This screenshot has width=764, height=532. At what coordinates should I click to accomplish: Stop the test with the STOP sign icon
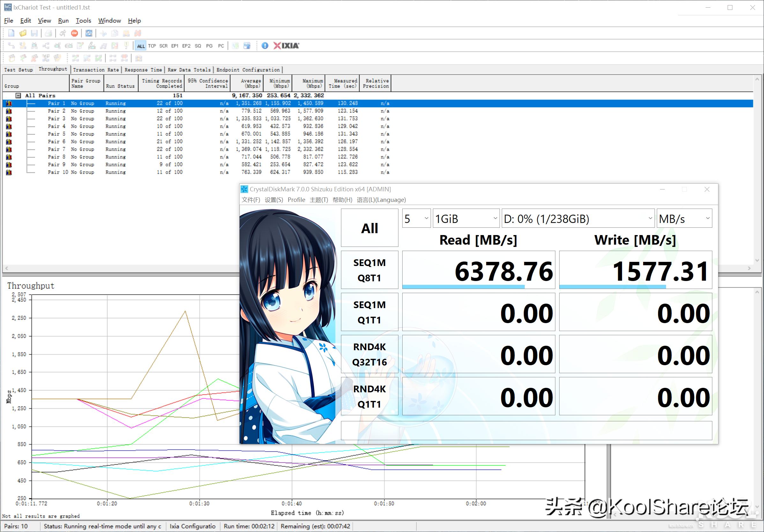click(75, 33)
